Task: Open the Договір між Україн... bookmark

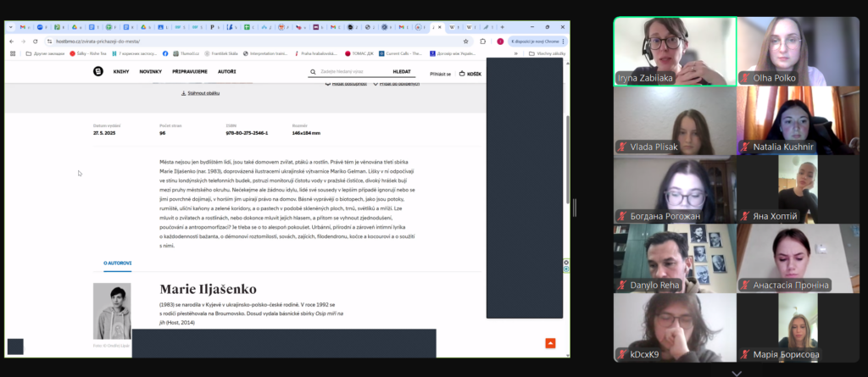Action: (453, 53)
